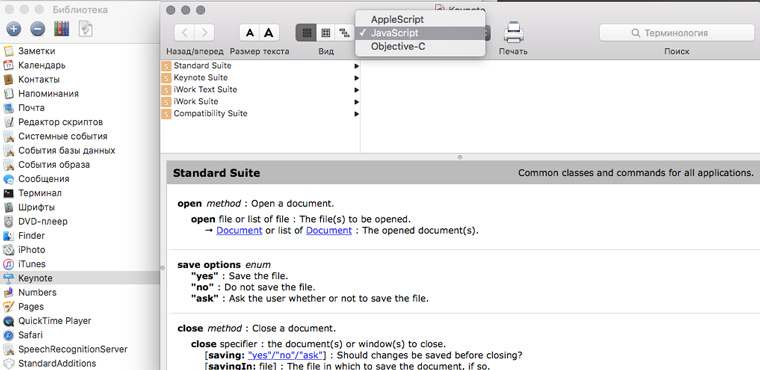Select the Почта mail icon

pos(8,108)
